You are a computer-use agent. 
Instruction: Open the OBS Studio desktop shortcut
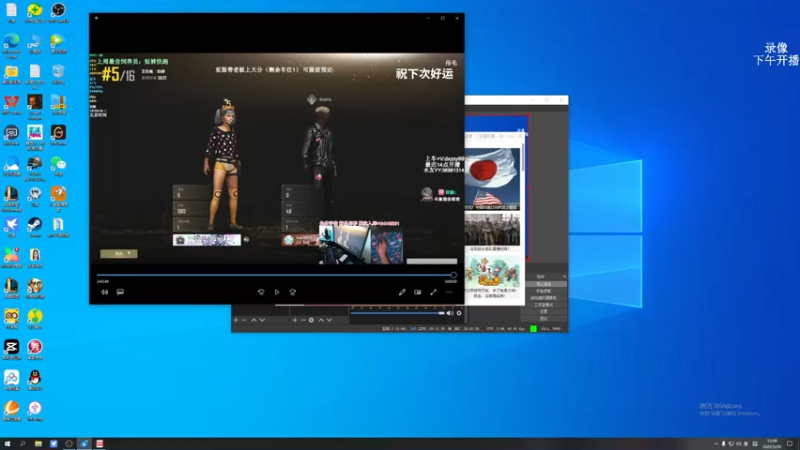58,12
